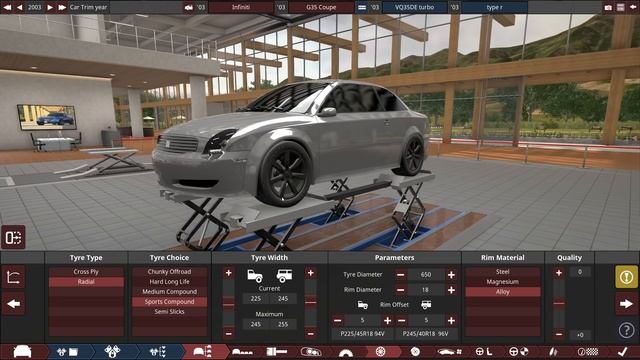640x360 pixels.
Task: Go to the steering wheel safety section icon
Action: click(x=518, y=351)
